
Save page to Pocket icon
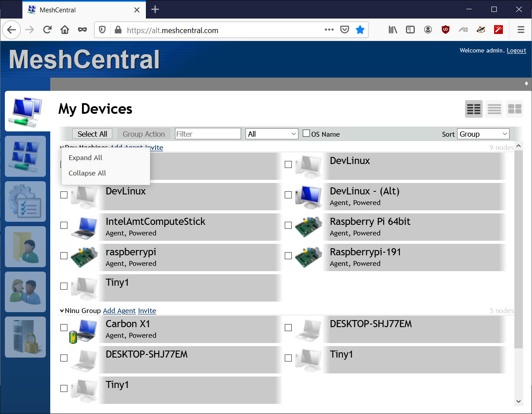345,30
